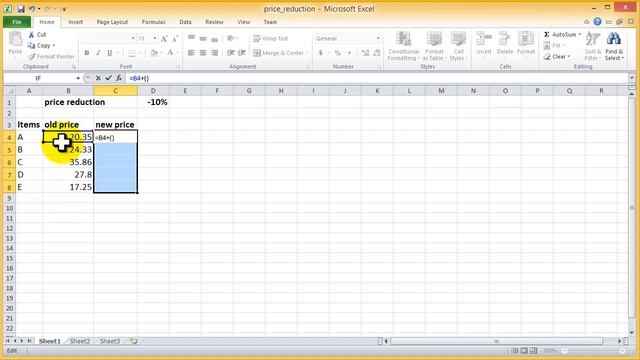The image size is (640, 360).
Task: Click the Copy icon
Action: pyautogui.click(x=31, y=46)
